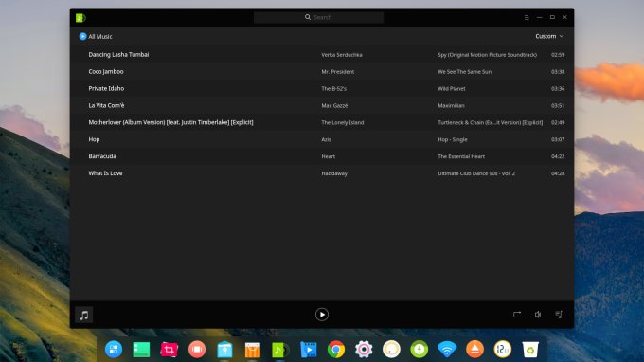Click the chevron next to Custom
644x362 pixels.
tap(561, 36)
